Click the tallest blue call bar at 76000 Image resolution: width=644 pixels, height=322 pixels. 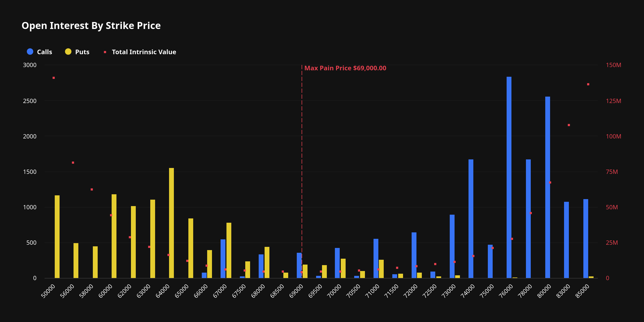(509, 177)
